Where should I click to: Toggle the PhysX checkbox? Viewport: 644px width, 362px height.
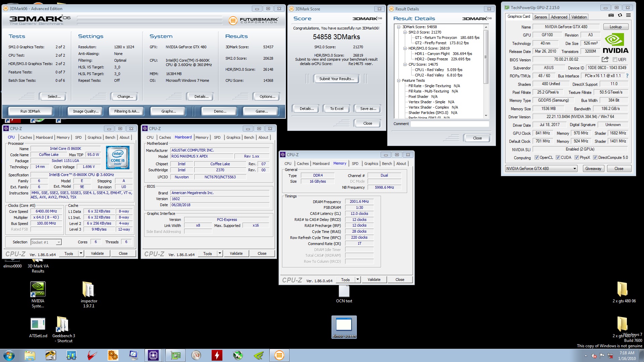(x=577, y=158)
